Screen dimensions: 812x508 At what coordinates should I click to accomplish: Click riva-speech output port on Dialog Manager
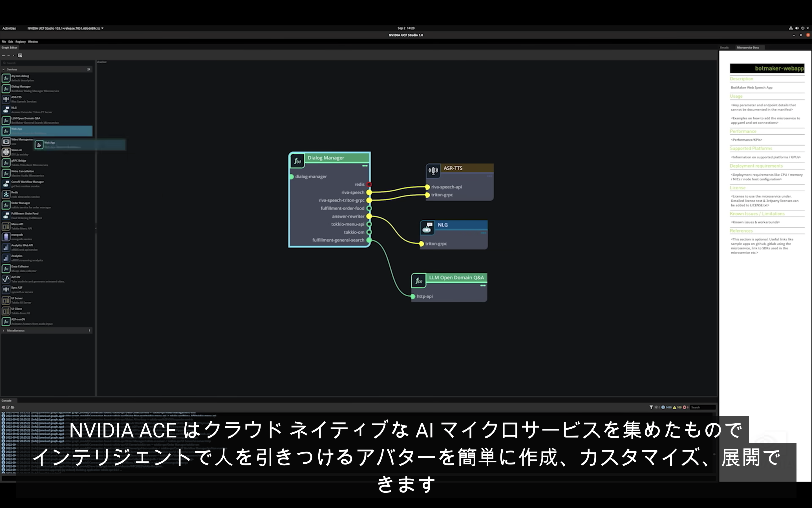pos(369,192)
